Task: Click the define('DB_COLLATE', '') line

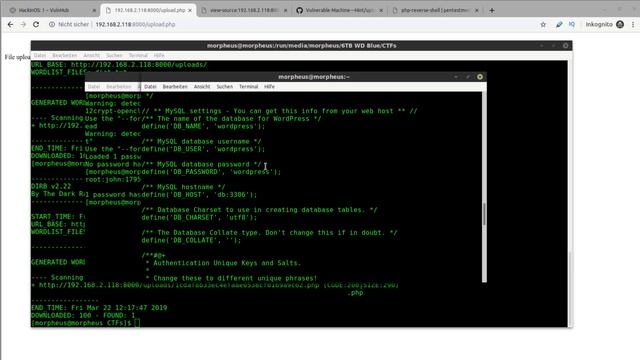Action: 191,240
